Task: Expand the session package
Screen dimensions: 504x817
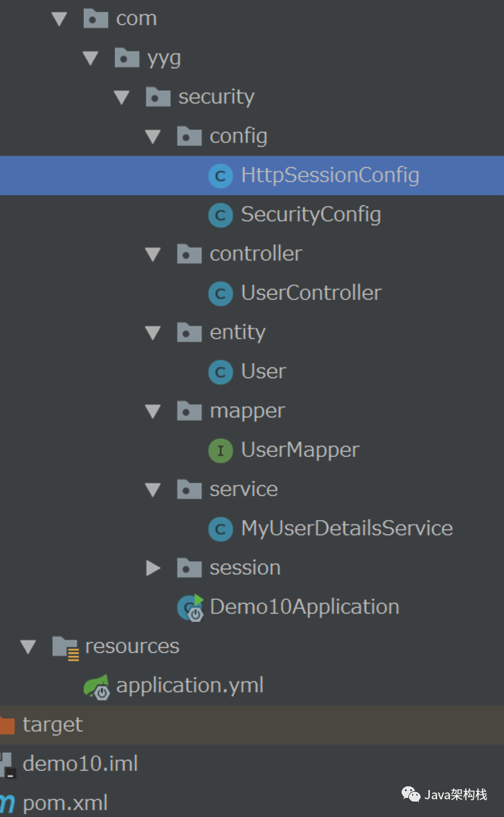Action: pyautogui.click(x=153, y=568)
